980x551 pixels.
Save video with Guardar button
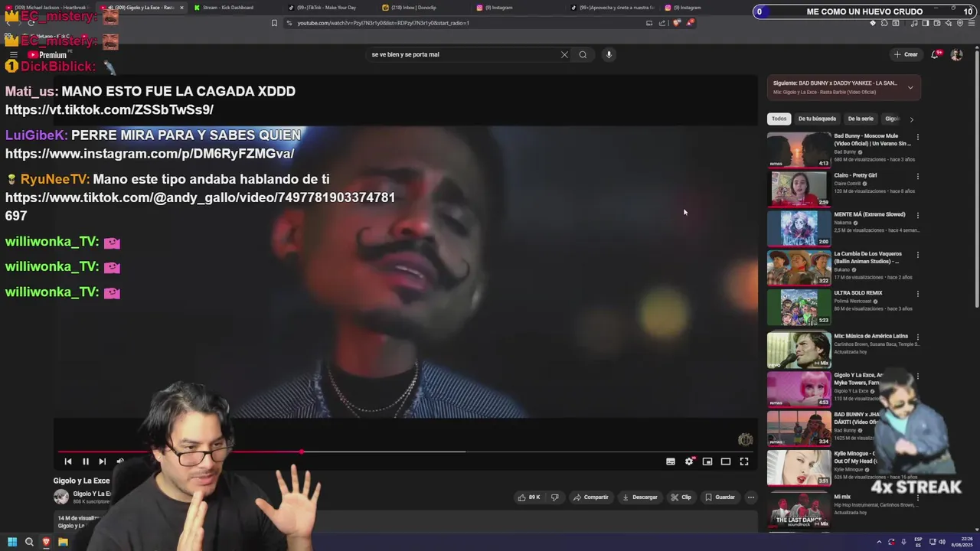click(720, 497)
